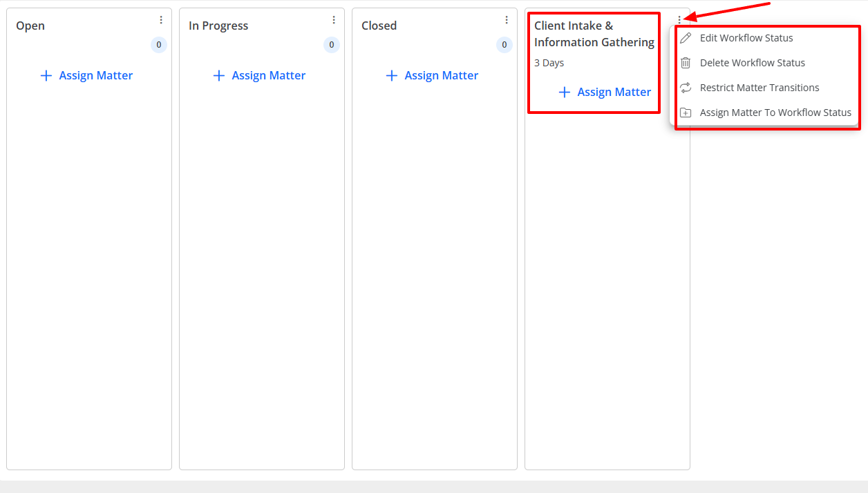
Task: Choose Restrict Matter Transitions menu entry
Action: pos(759,87)
